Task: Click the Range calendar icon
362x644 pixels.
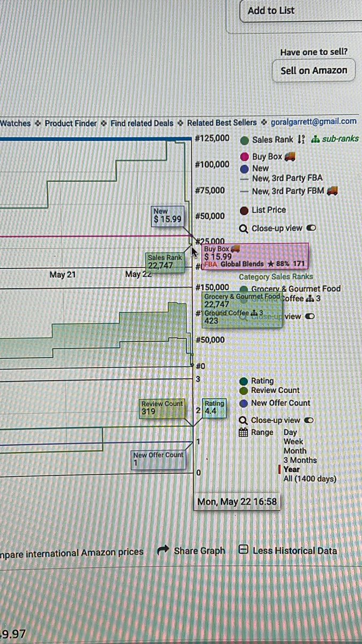Action: (243, 433)
